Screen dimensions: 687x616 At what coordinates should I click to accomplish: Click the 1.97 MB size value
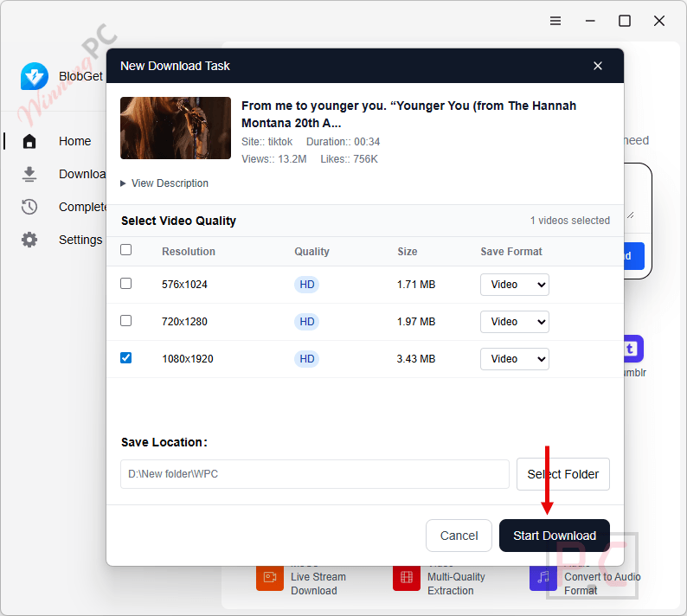416,322
